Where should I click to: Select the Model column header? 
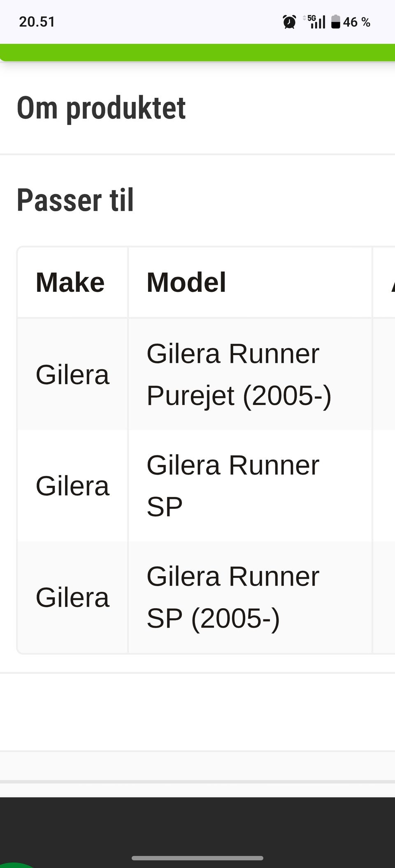tap(186, 282)
